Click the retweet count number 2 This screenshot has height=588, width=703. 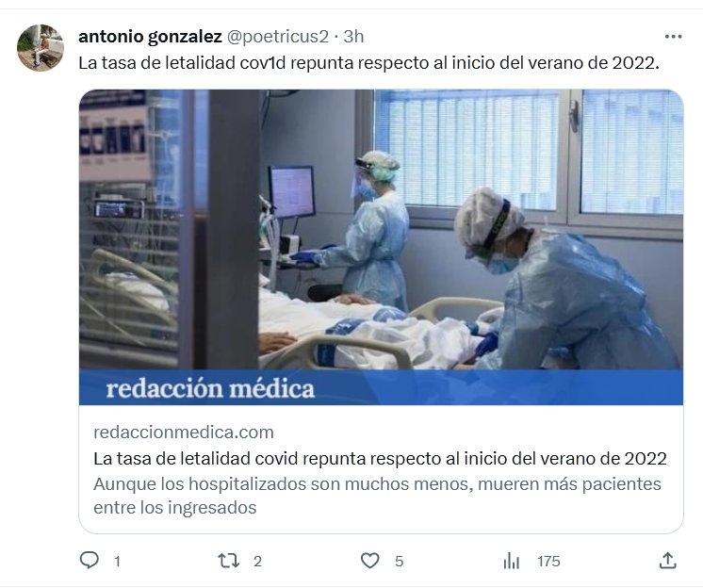pos(257,561)
